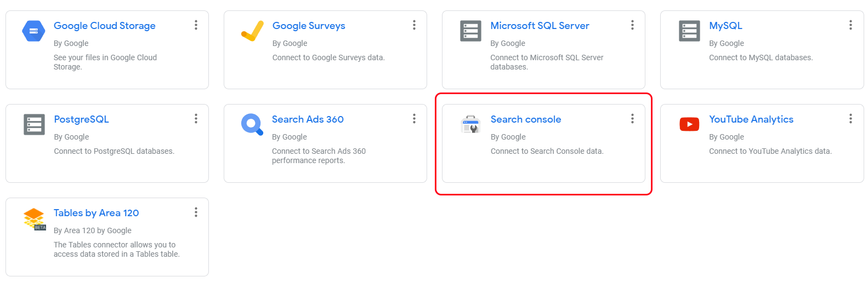This screenshot has height=283, width=868.
Task: Select the Tables by Area 120 title
Action: (96, 213)
